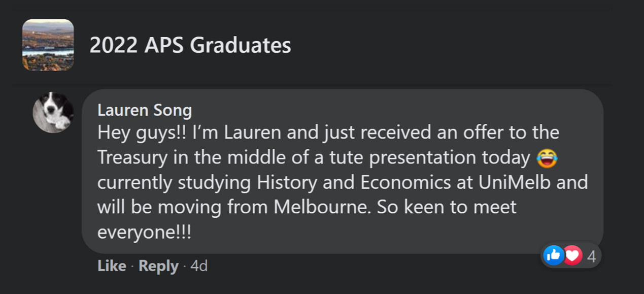Like Lauren Song's comment
Image resolution: width=644 pixels, height=294 pixels.
[x=112, y=266]
